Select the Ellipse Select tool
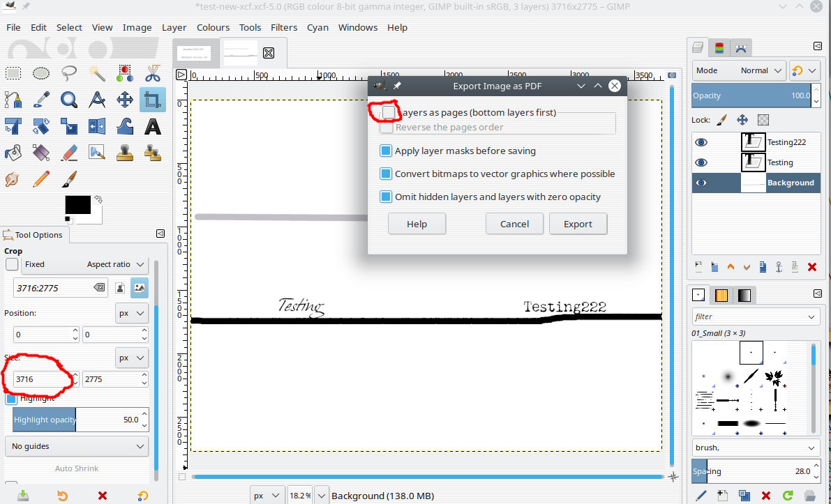Screen dimensions: 831x504 (40, 73)
